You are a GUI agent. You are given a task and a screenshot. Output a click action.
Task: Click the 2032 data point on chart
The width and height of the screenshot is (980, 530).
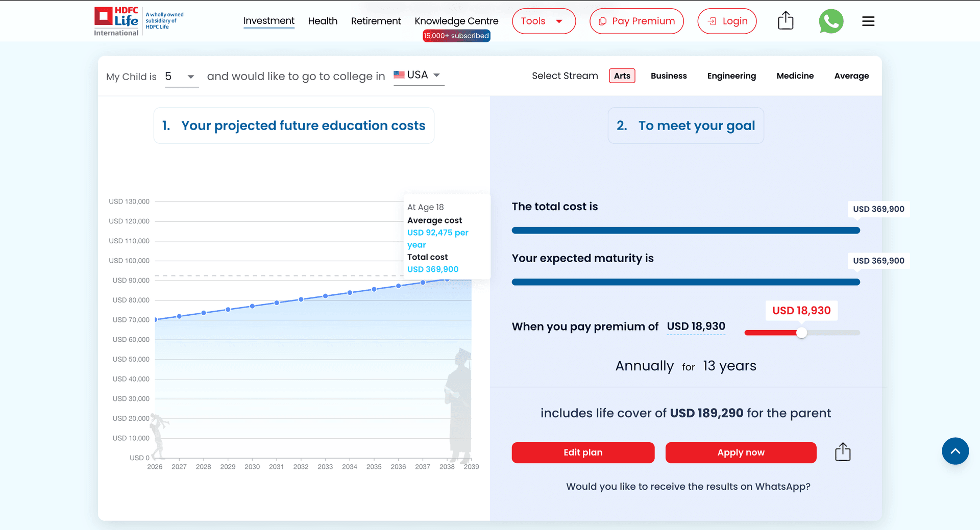coord(301,299)
